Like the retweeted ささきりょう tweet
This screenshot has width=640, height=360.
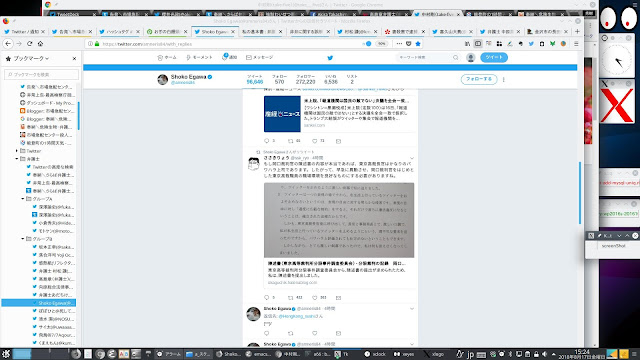click(315, 298)
